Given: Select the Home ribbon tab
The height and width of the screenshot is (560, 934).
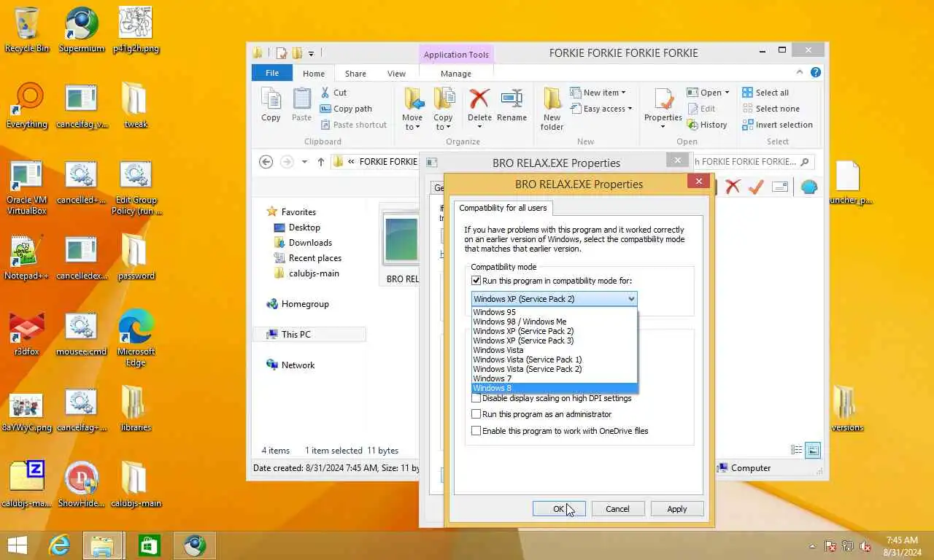Looking at the screenshot, I should (x=314, y=74).
